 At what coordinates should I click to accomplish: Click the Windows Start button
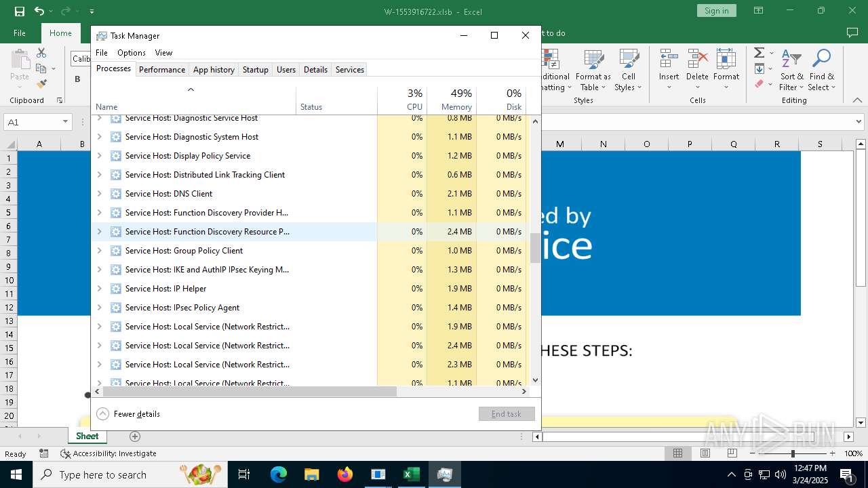pyautogui.click(x=16, y=474)
